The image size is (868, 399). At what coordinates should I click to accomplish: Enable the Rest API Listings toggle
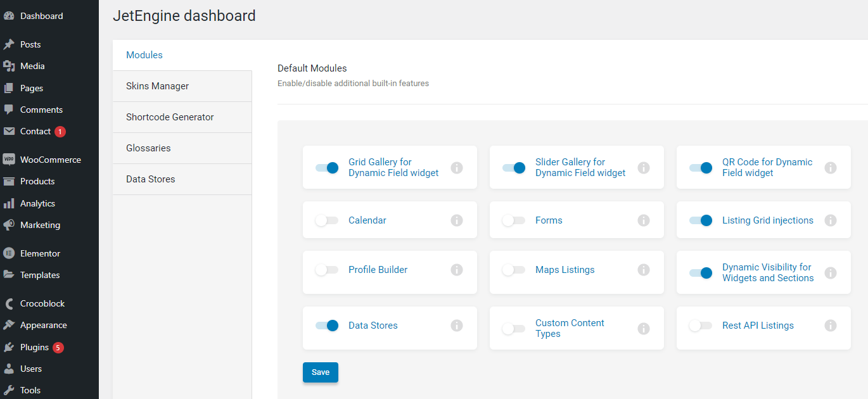coord(701,326)
